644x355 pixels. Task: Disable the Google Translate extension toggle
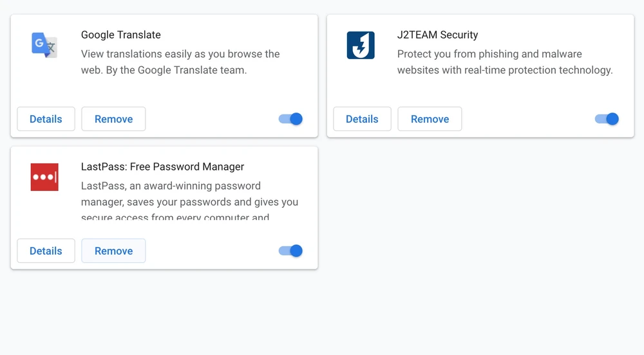pos(291,119)
